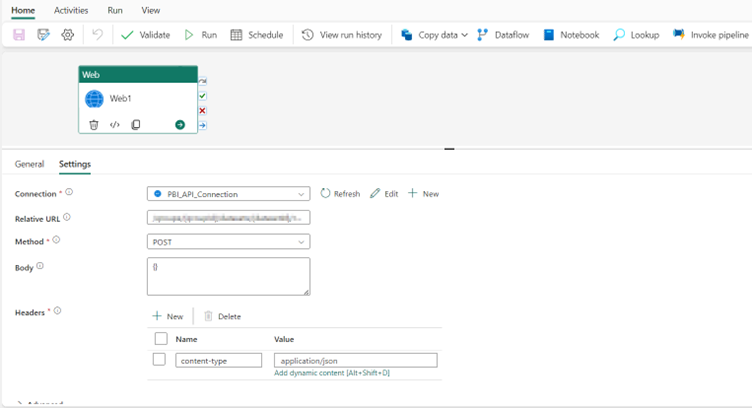The width and height of the screenshot is (752, 408).
Task: Open the Method dropdown showing POST
Action: [228, 242]
